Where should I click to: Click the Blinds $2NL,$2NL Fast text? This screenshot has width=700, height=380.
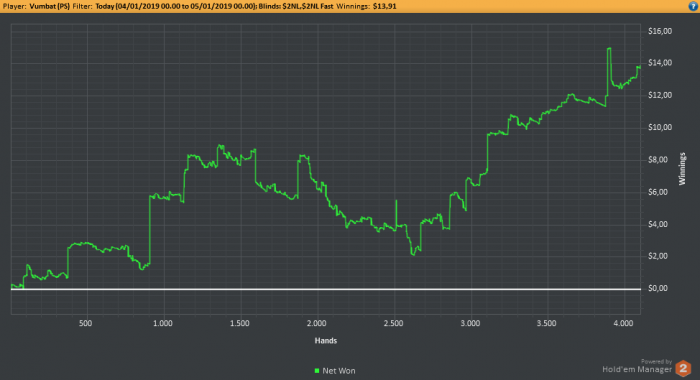click(x=296, y=6)
